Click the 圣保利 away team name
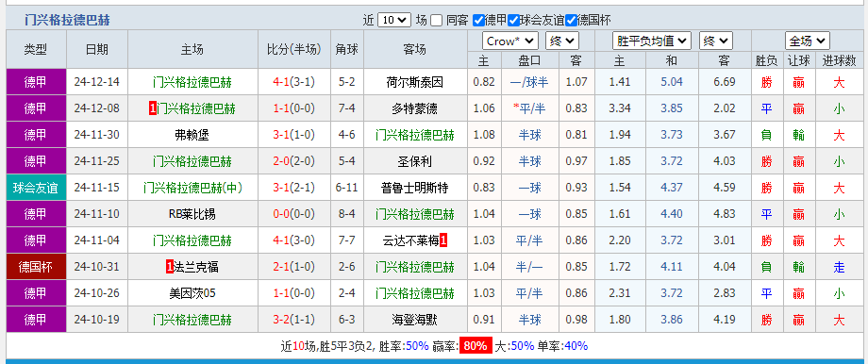This screenshot has height=364, width=868. click(x=415, y=161)
